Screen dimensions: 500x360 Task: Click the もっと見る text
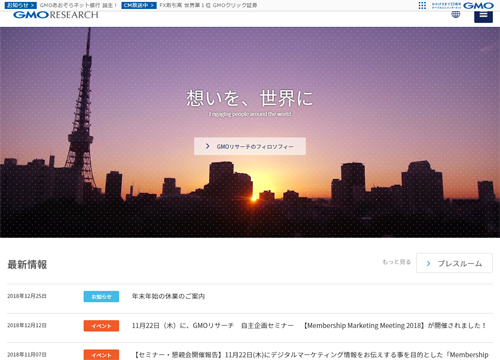[396, 262]
